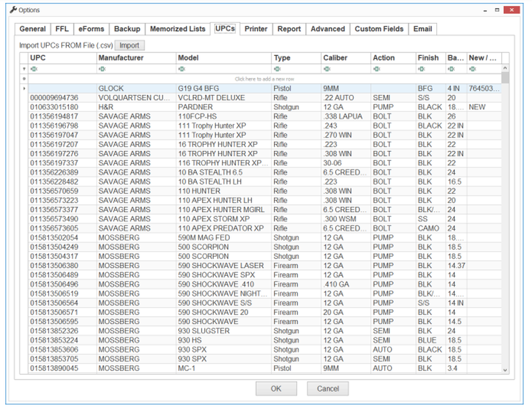
Task: Click the Type column filter icon
Action: 277,69
